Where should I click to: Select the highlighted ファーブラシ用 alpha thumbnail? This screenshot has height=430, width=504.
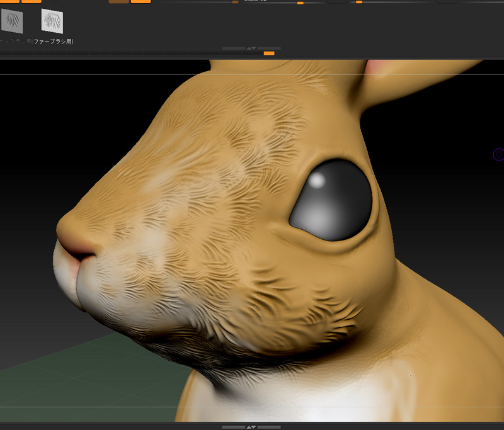52,21
